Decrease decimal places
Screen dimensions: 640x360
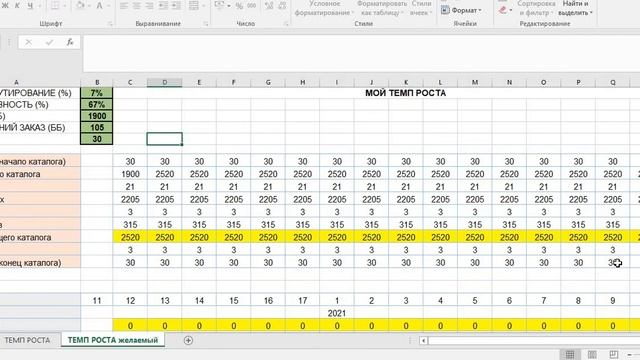[282, 6]
